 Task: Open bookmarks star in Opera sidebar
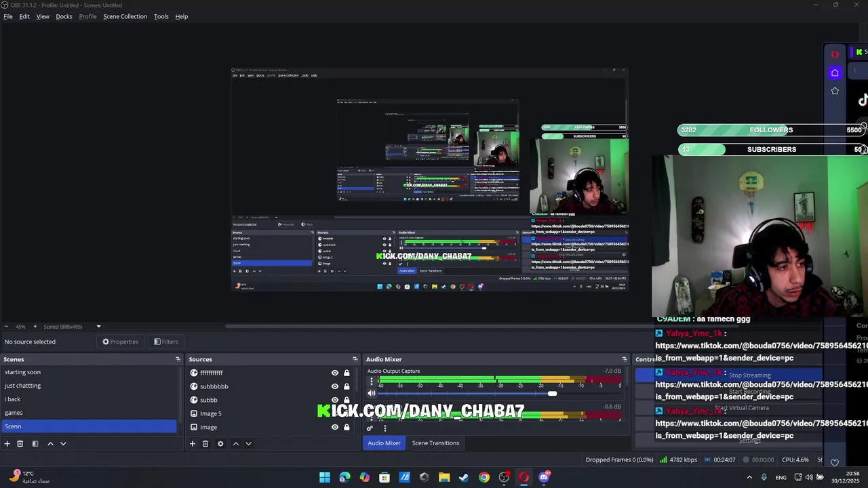click(x=835, y=91)
